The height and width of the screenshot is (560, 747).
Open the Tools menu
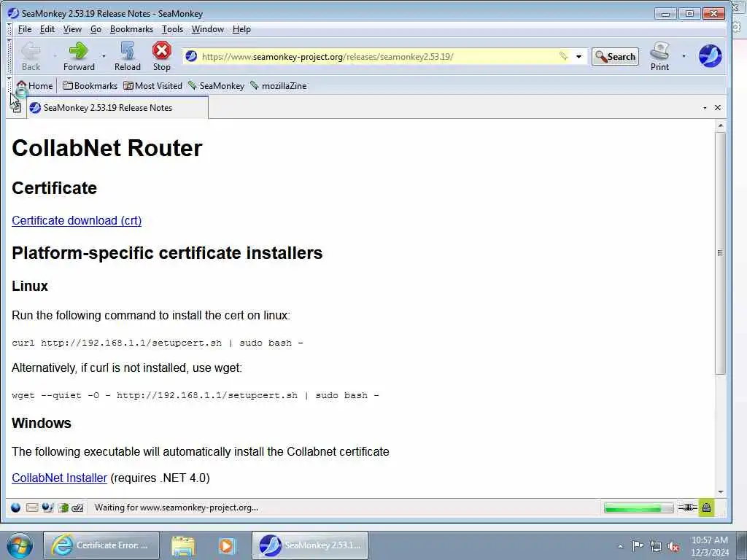(172, 29)
